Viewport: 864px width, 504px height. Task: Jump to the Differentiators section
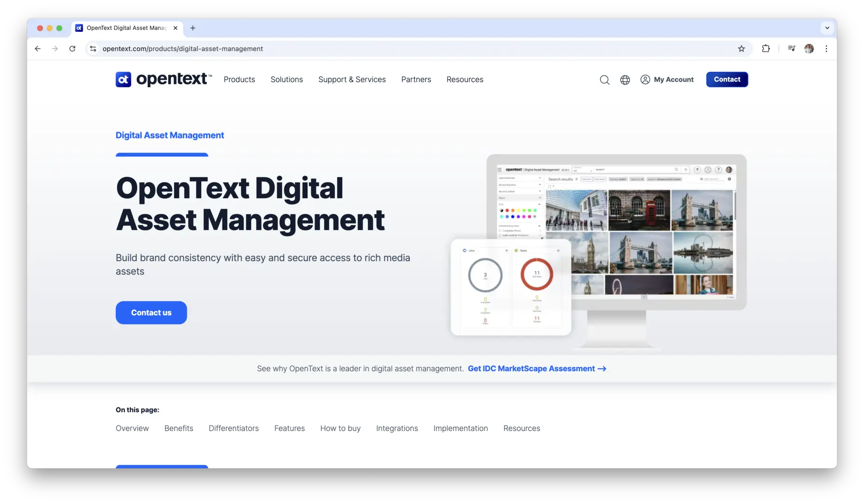[x=234, y=428]
